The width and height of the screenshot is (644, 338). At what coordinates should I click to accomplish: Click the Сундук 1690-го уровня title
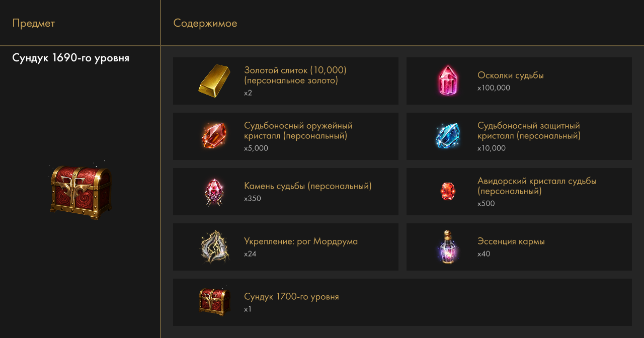[x=71, y=58]
